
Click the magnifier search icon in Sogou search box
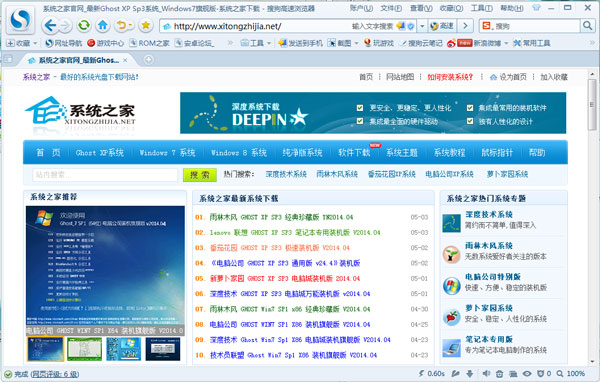[587, 26]
